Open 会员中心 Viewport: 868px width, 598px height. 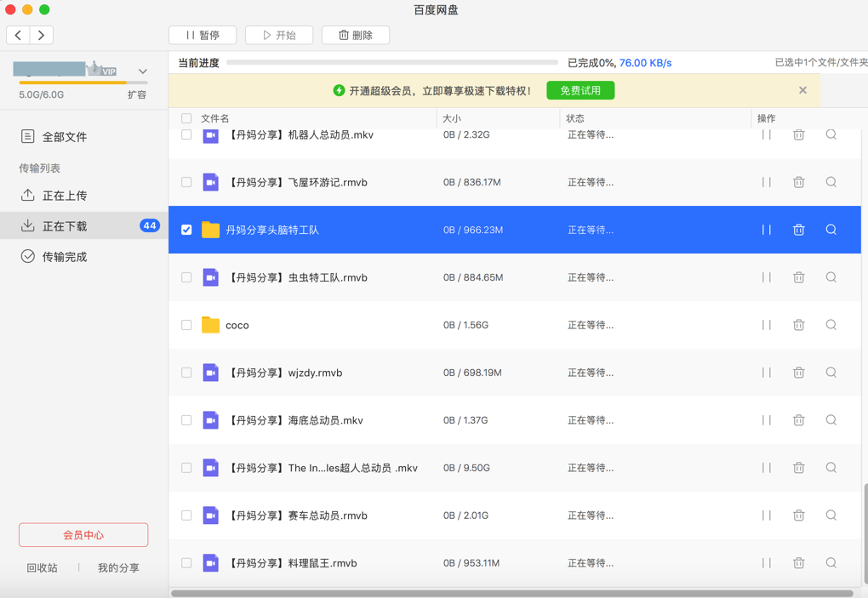[x=83, y=535]
